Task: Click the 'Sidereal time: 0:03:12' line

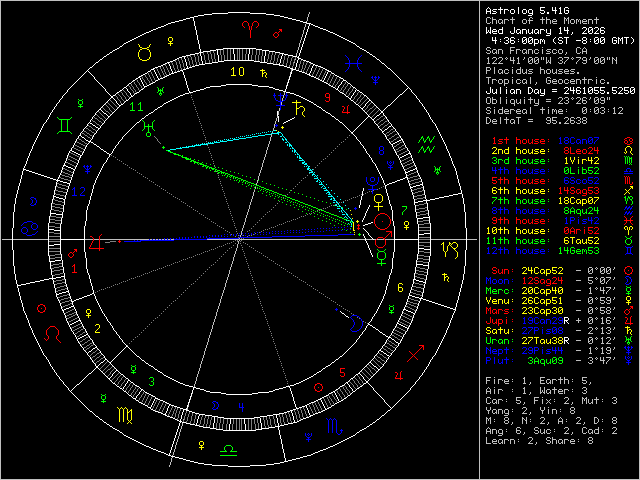Action: coord(554,111)
